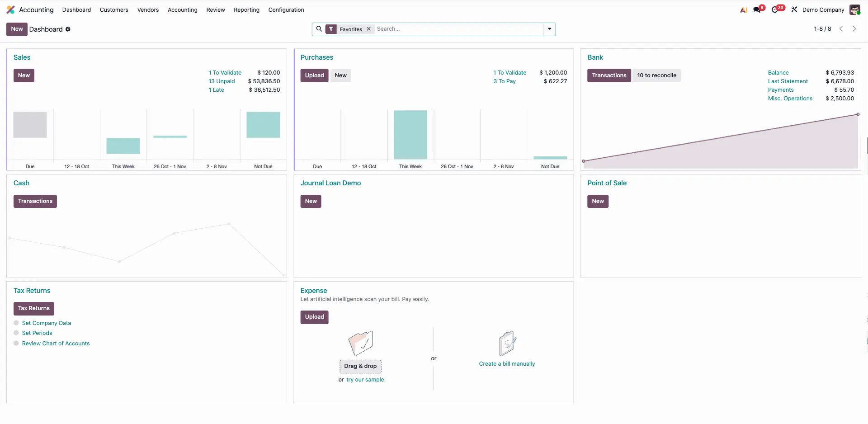868x424 pixels.
Task: Expand the search options dropdown arrow
Action: point(548,28)
